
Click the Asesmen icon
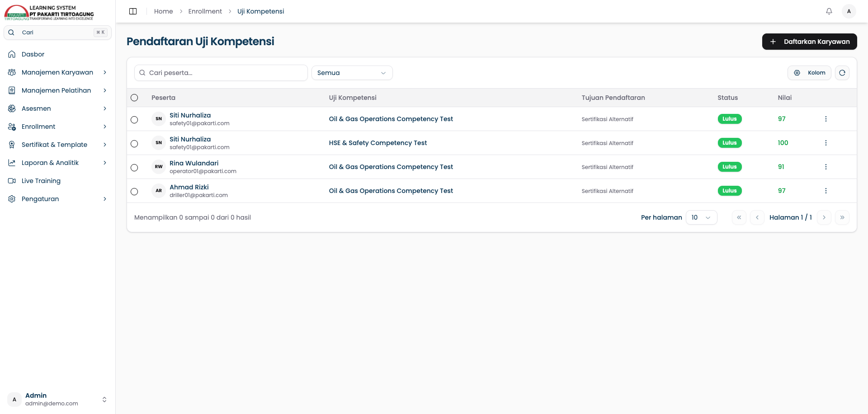pyautogui.click(x=12, y=108)
